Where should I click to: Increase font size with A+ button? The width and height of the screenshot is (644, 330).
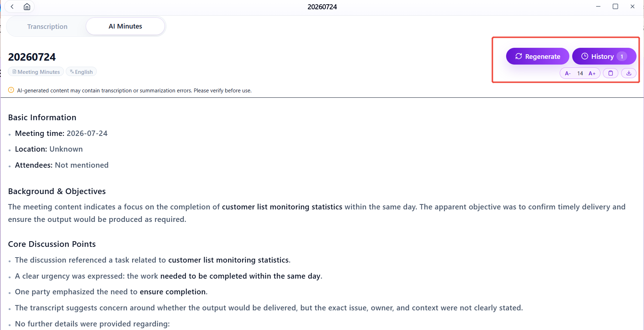click(x=592, y=73)
